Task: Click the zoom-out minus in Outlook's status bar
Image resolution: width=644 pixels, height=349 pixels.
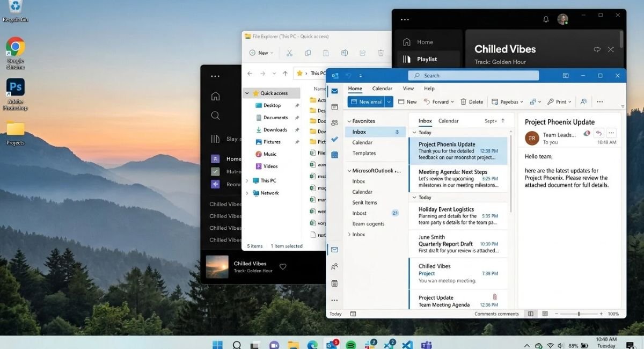Action: click(555, 314)
